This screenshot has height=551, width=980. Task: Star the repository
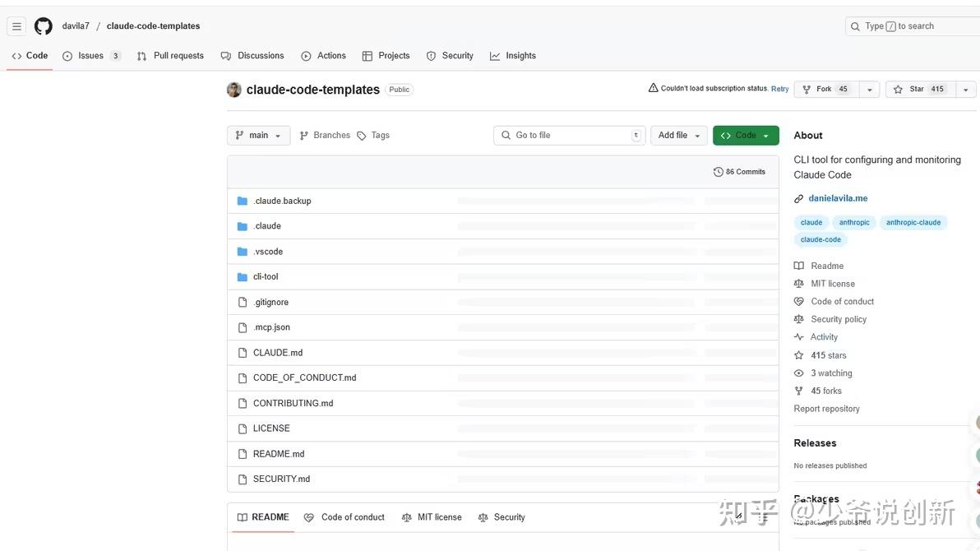[x=920, y=90]
